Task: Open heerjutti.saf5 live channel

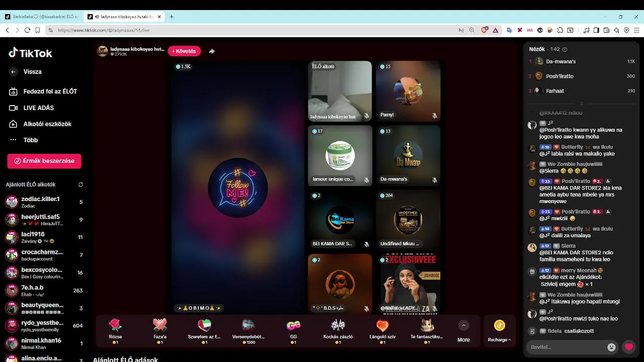Action: 44,220
